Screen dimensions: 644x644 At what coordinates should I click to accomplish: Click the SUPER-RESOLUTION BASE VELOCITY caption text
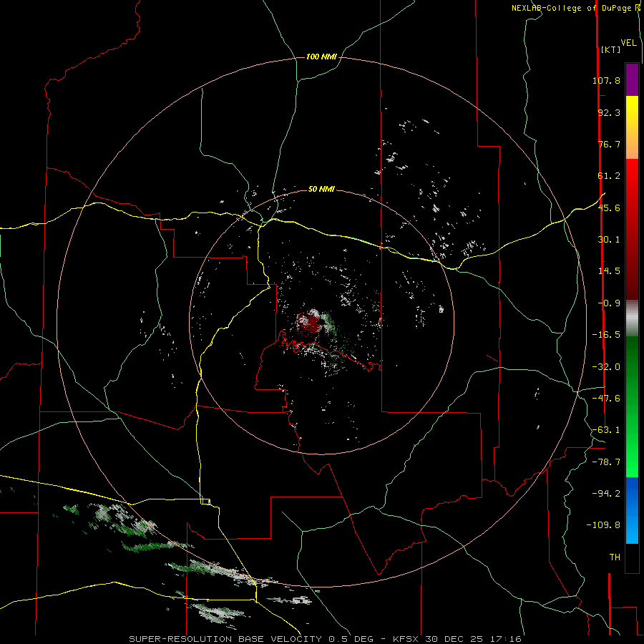[227, 639]
